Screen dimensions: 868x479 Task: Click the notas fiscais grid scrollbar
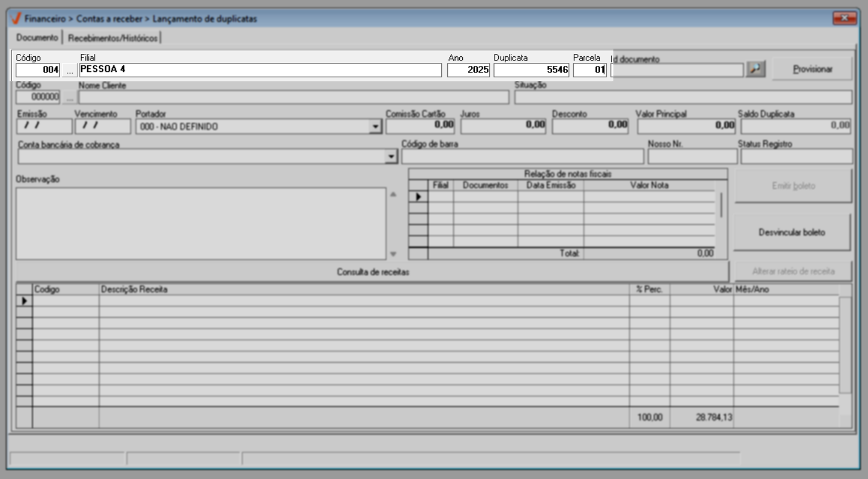point(721,204)
